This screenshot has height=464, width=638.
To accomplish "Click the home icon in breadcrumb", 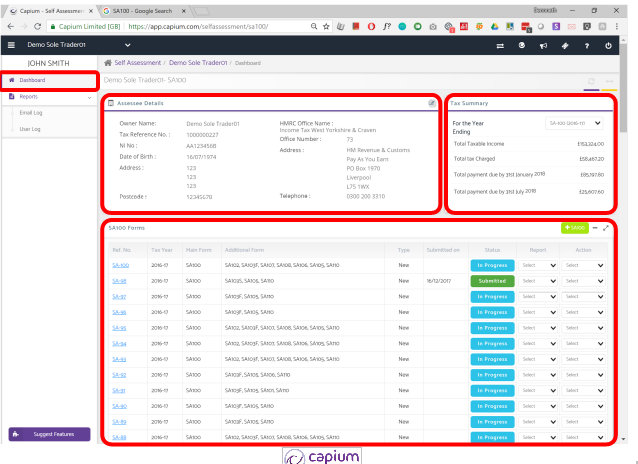I will 108,63.
